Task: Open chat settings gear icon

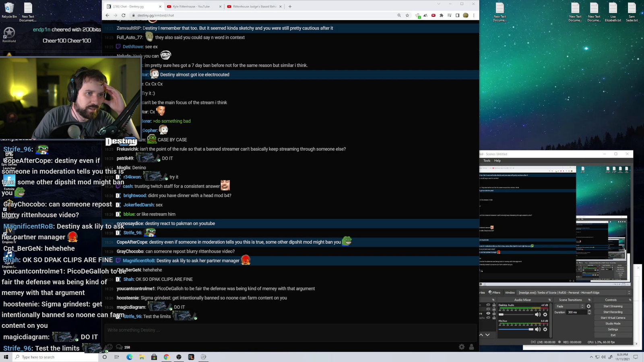Action: pyautogui.click(x=462, y=347)
